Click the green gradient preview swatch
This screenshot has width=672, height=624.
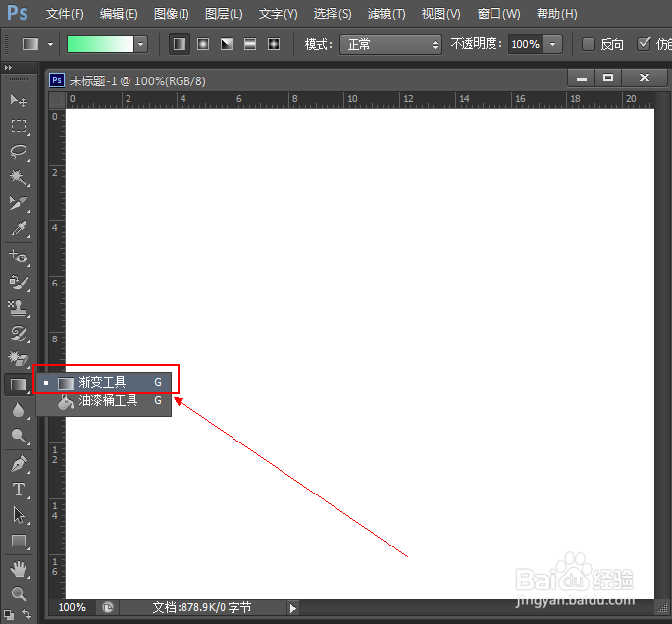pyautogui.click(x=100, y=44)
